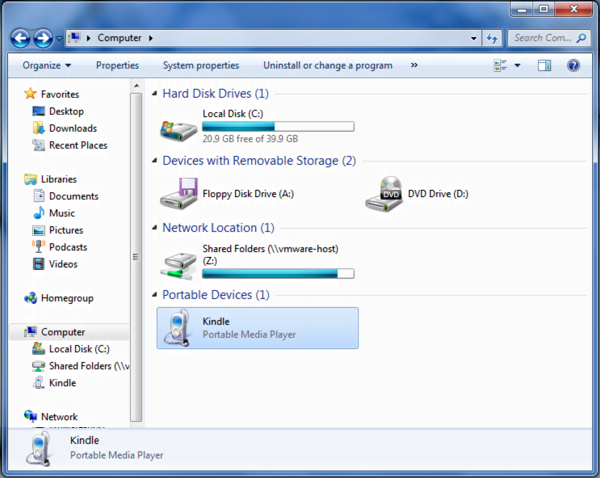Select the Computer breadcrumb in address bar
Screen dimensions: 600x478
119,38
